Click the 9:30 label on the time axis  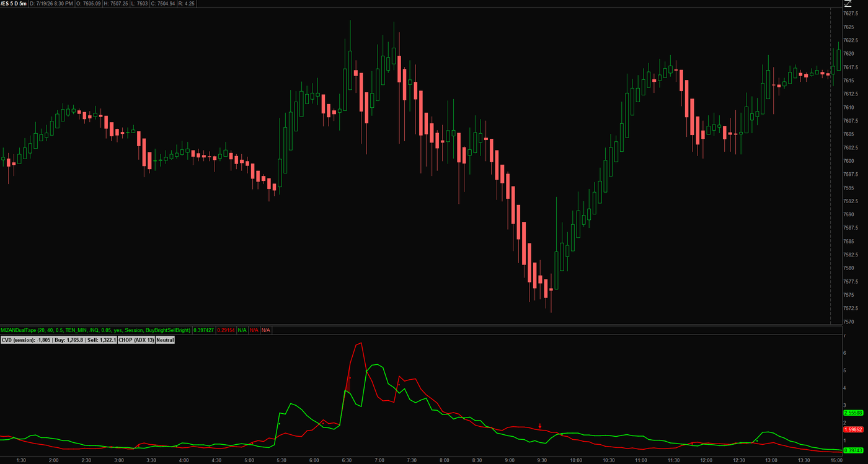[542, 460]
